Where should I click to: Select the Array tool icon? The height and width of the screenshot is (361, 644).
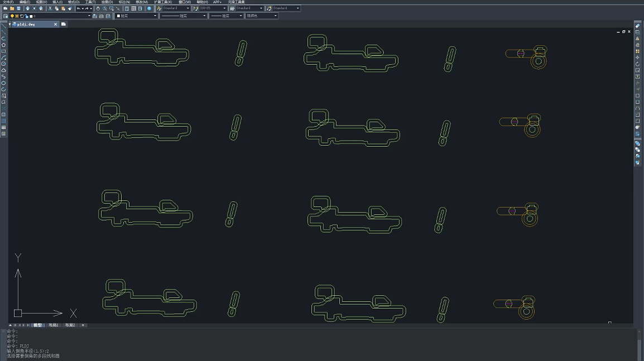pos(637,51)
